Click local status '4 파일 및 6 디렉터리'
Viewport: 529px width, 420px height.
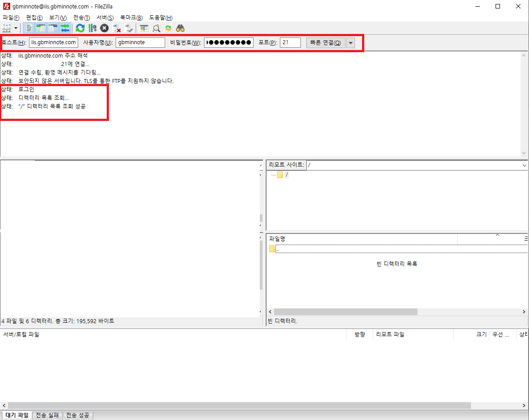click(x=58, y=321)
